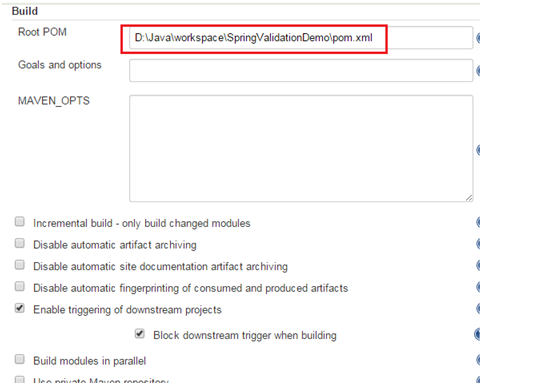Image resolution: width=553 pixels, height=385 pixels.
Task: Click the "Root POM" label
Action: [x=42, y=32]
